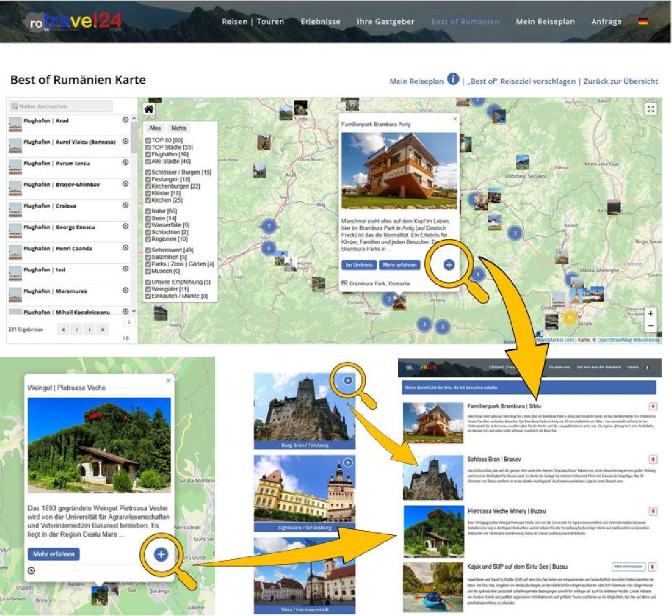Click locate icon for Flughafen Craiova
This screenshot has height=616, width=672.
coord(126,205)
